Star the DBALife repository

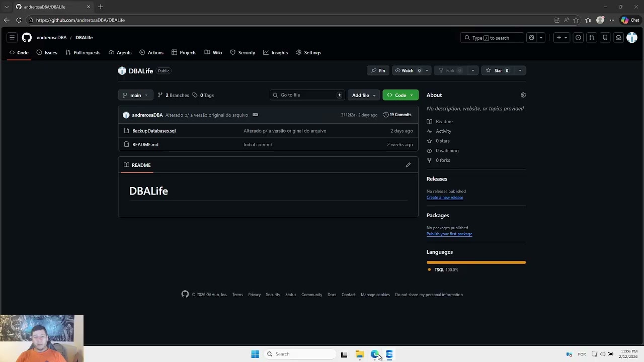498,71
